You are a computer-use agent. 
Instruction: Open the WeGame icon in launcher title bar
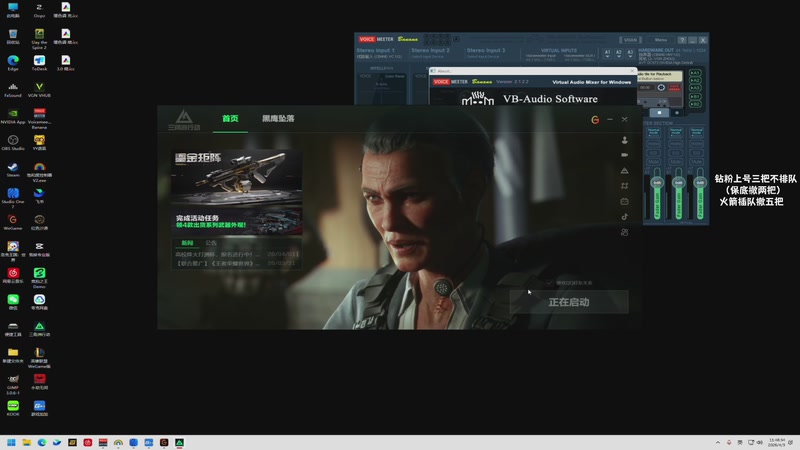tap(595, 119)
